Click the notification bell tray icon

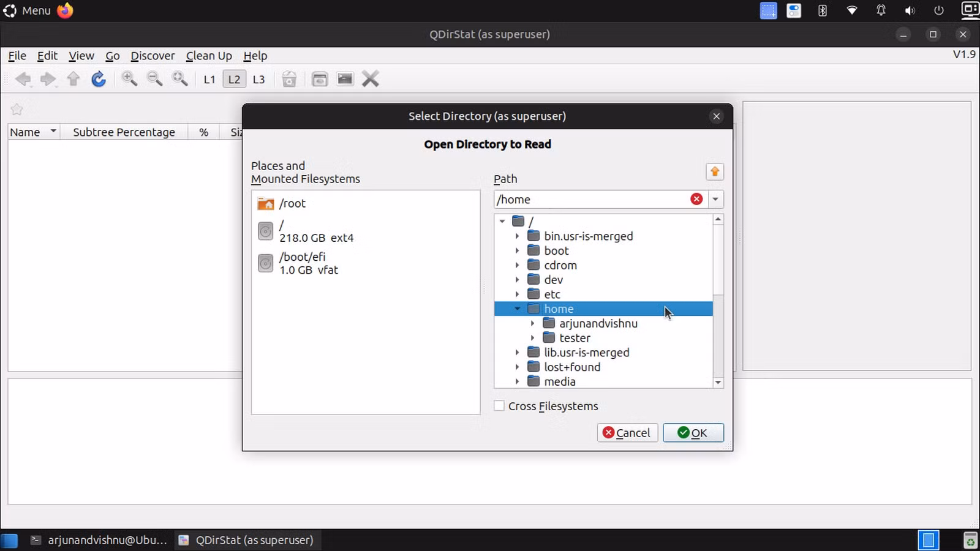pyautogui.click(x=881, y=10)
